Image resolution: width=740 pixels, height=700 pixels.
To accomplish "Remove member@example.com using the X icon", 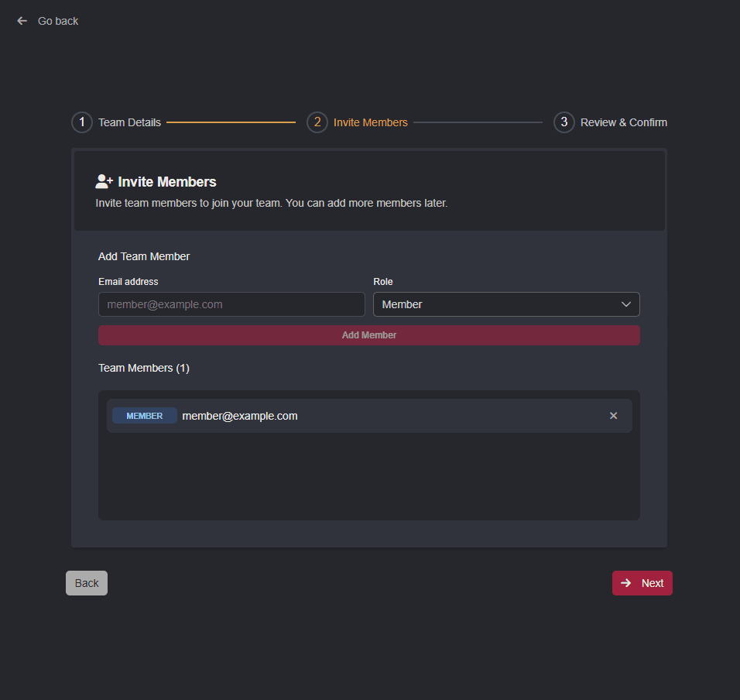I will point(613,416).
